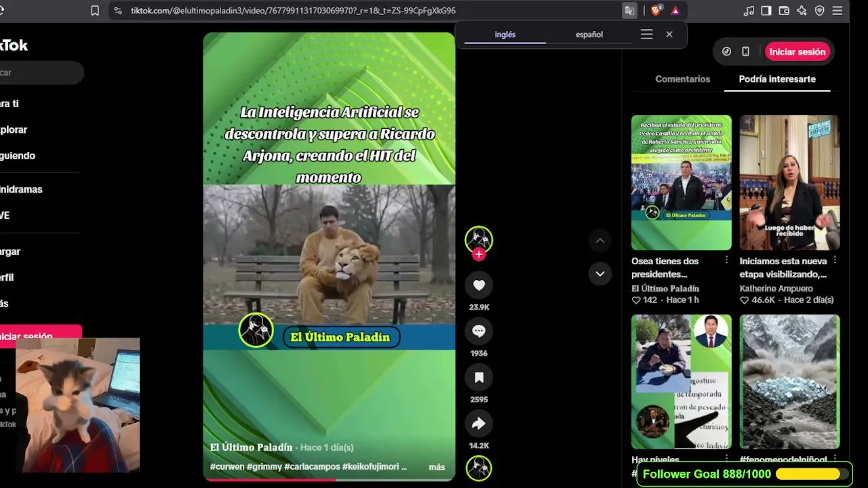Open the man eating fish video thumbnail
The image size is (868, 488).
coord(682,382)
